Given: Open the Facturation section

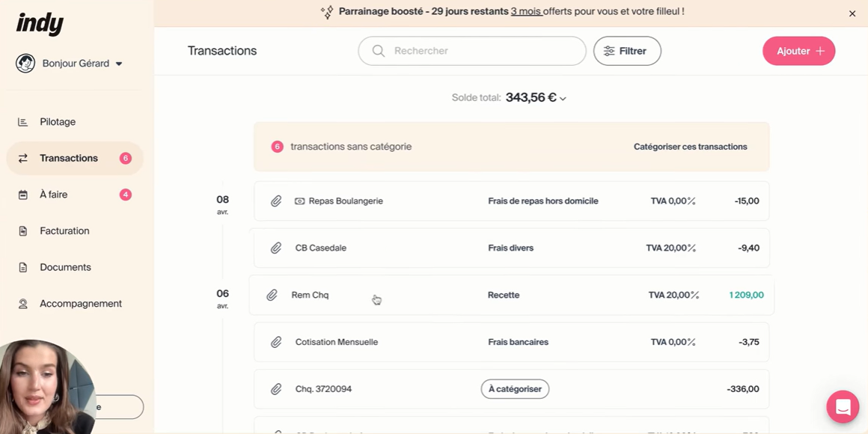Looking at the screenshot, I should [64, 231].
